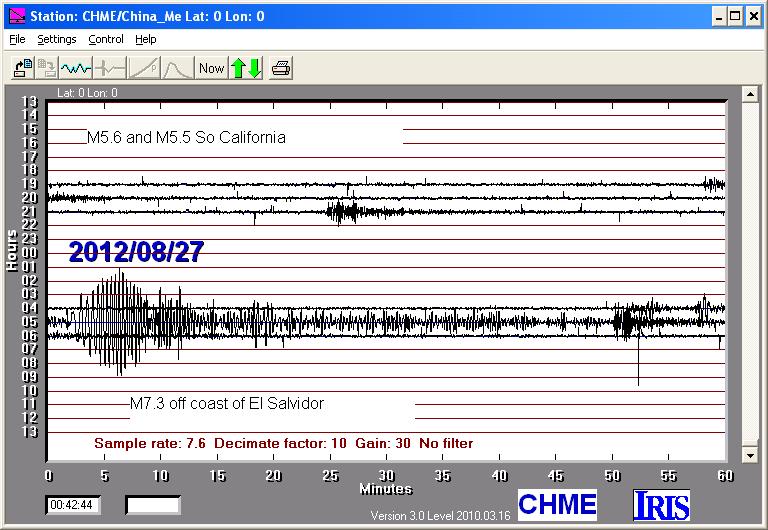Image resolution: width=768 pixels, height=530 pixels.
Task: Print the seismogram with printer icon
Action: click(282, 68)
